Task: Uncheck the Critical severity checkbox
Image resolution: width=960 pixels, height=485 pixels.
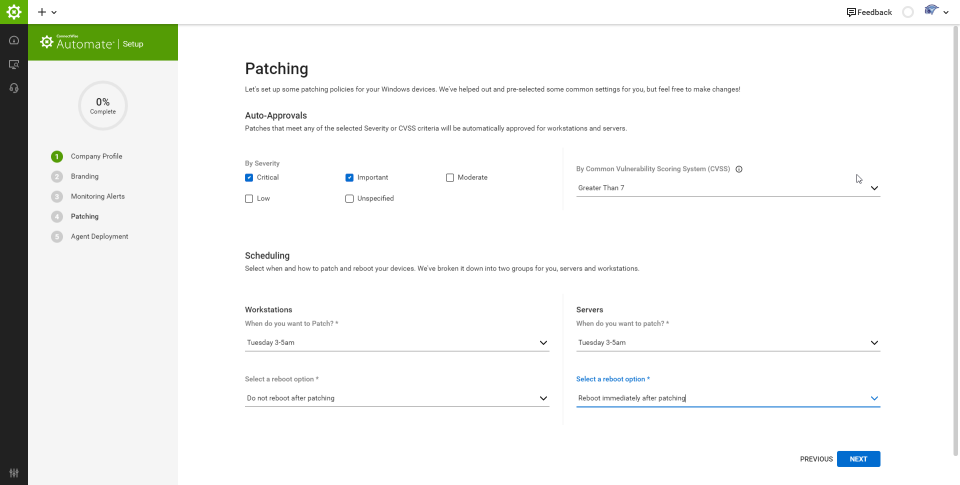Action: click(x=249, y=177)
